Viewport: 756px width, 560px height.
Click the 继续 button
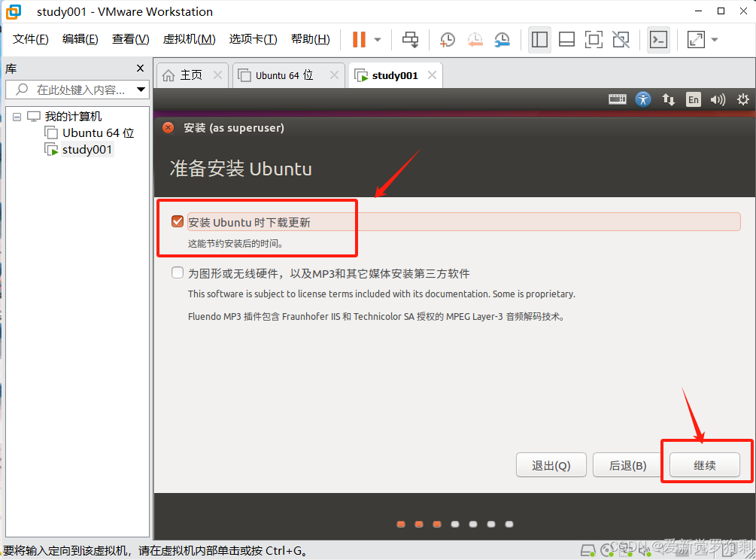[704, 465]
